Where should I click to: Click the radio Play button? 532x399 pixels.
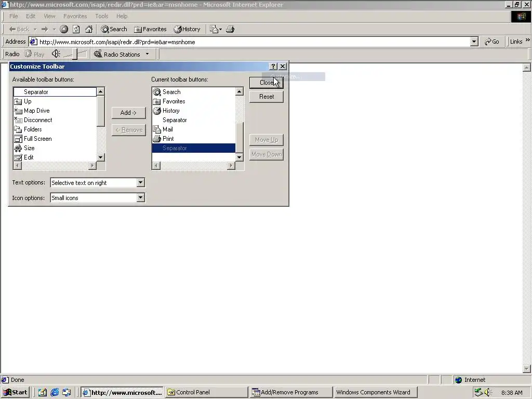34,54
